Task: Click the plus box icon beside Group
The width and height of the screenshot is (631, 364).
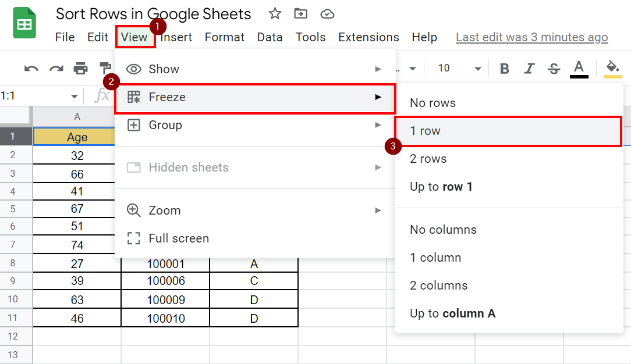Action: (134, 125)
